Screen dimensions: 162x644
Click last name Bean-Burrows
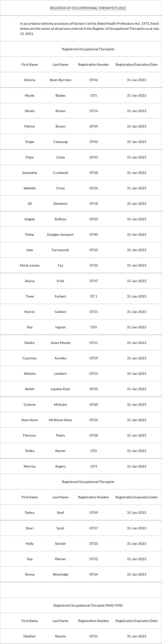point(60,80)
